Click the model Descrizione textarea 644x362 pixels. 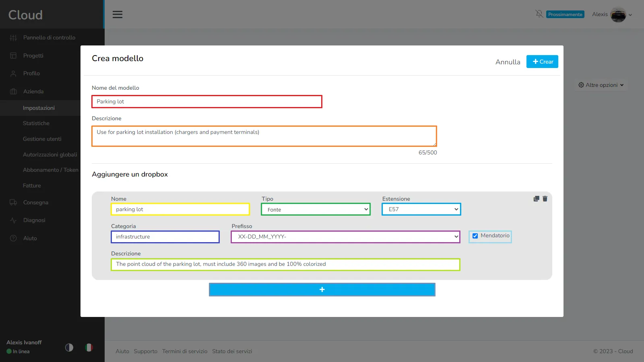point(264,136)
